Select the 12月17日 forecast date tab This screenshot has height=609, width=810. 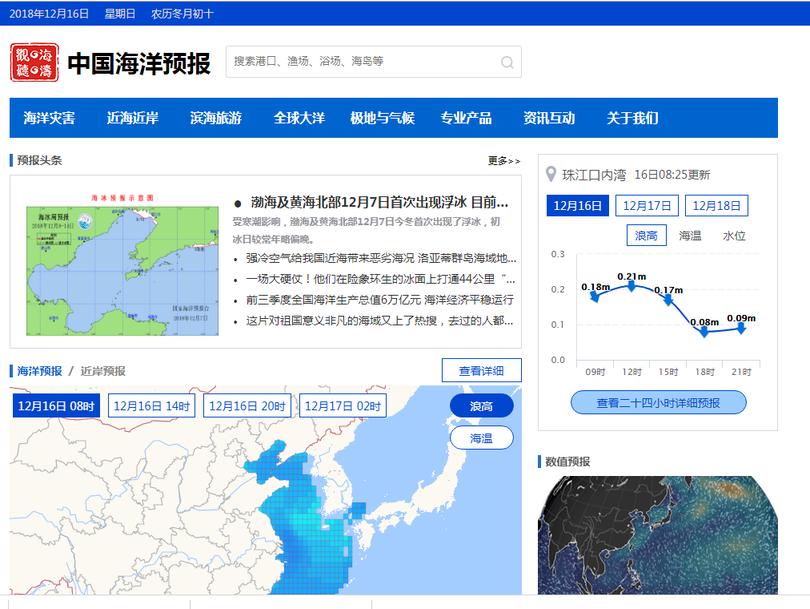(646, 205)
